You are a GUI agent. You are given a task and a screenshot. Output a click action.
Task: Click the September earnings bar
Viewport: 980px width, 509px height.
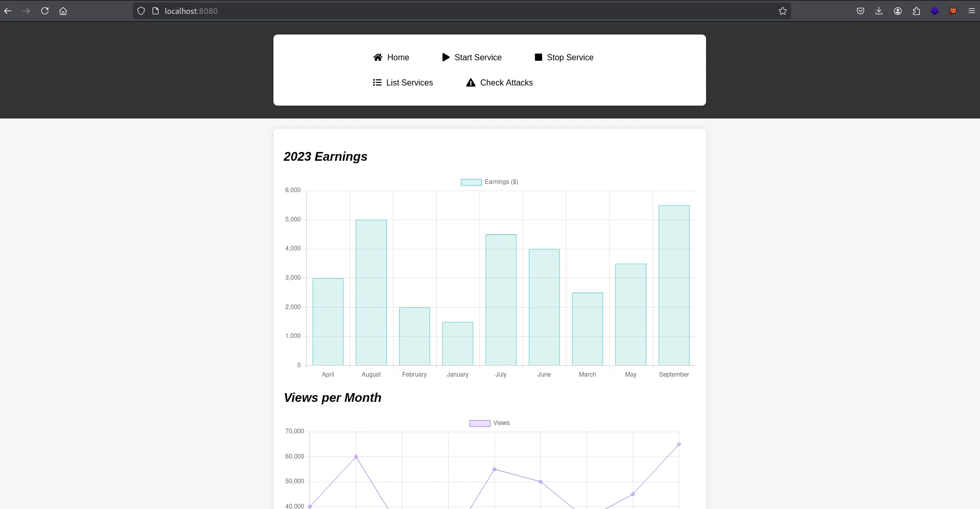(674, 285)
